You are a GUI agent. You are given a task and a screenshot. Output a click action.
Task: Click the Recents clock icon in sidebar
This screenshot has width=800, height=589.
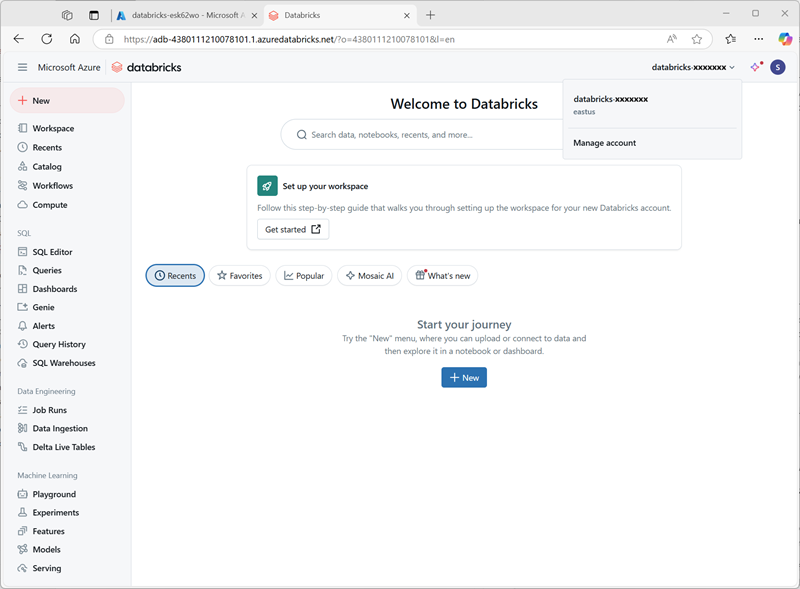click(22, 147)
